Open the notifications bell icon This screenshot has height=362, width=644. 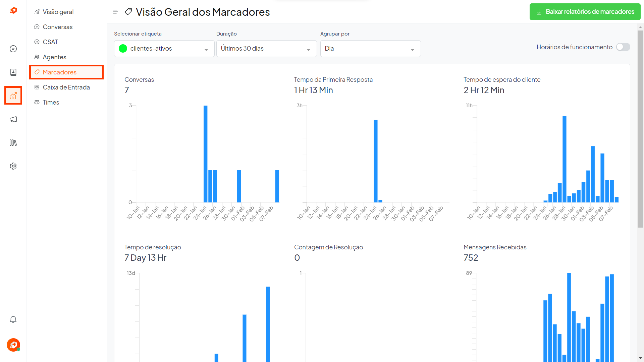13,319
